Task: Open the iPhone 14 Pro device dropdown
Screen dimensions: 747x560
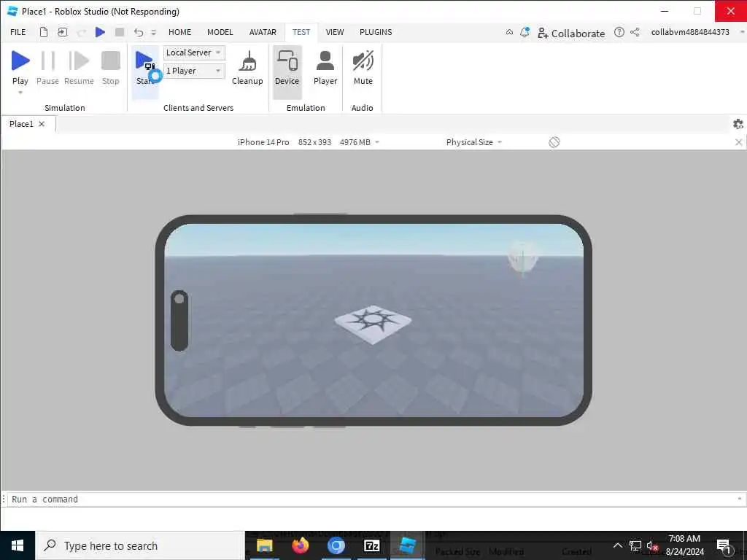Action: 309,142
